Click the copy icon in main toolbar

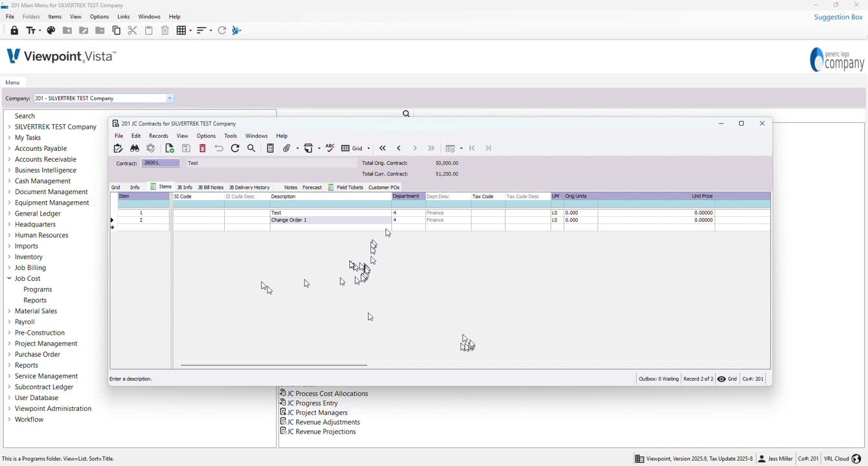pos(117,30)
